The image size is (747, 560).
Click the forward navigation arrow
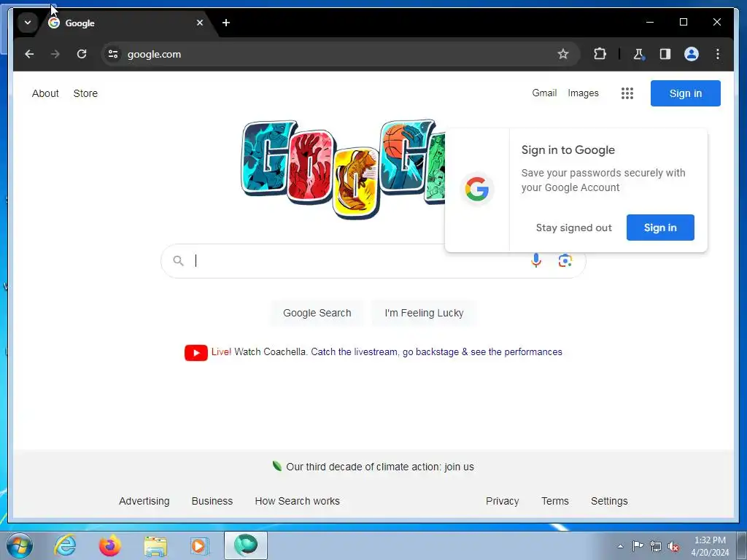point(55,54)
